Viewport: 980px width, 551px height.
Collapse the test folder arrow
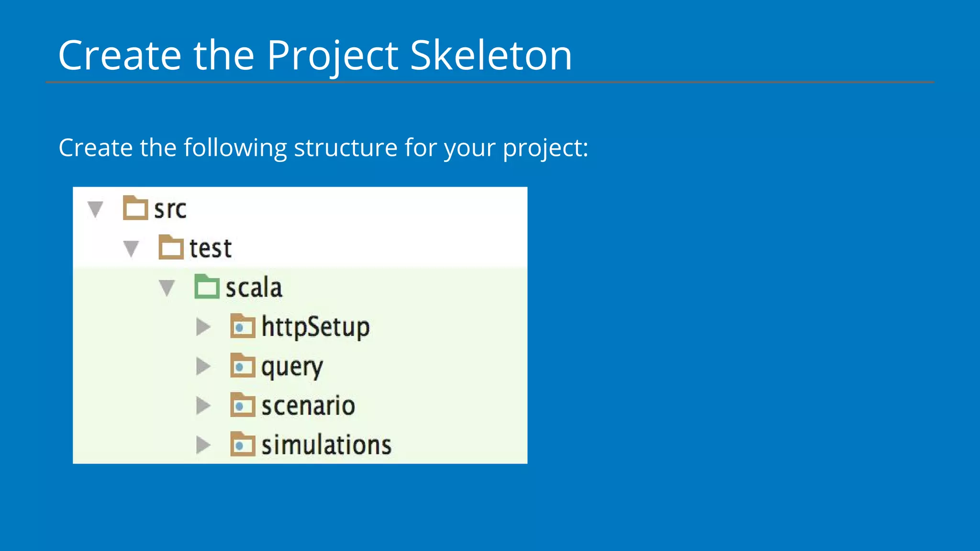tap(131, 249)
